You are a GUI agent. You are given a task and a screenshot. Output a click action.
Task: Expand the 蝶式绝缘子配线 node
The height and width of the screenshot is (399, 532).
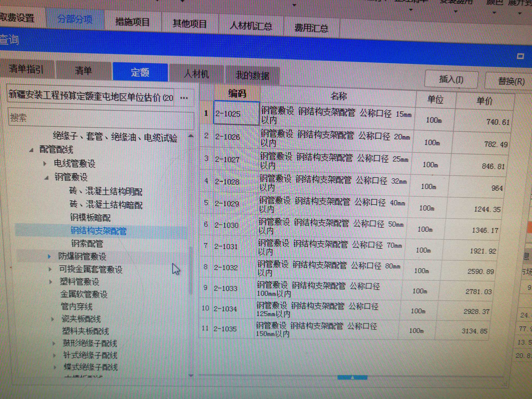55,367
